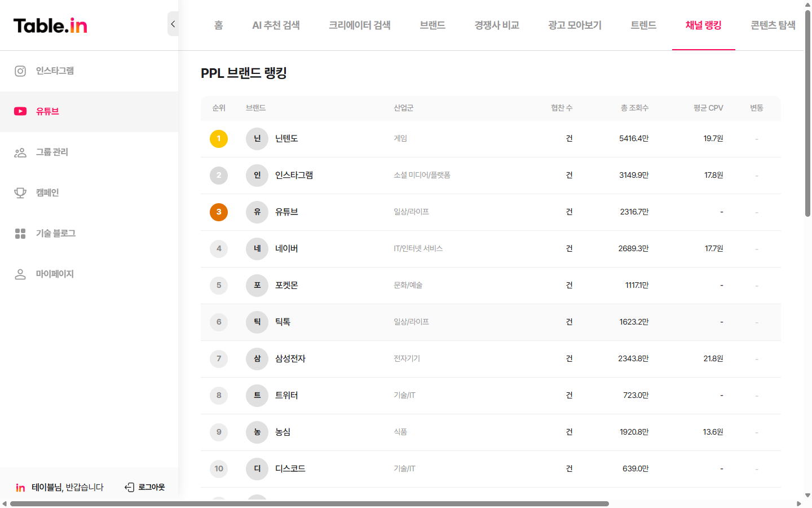Click the Table.in logo

click(50, 25)
